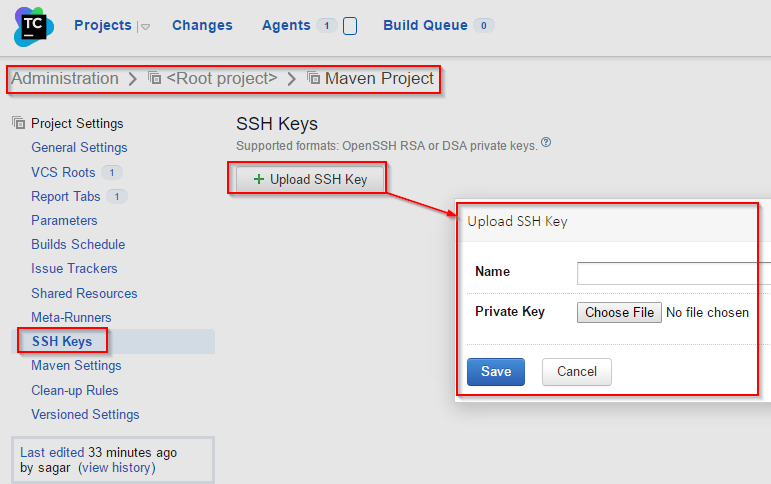Navigate to Administration breadcrumb

(x=65, y=78)
